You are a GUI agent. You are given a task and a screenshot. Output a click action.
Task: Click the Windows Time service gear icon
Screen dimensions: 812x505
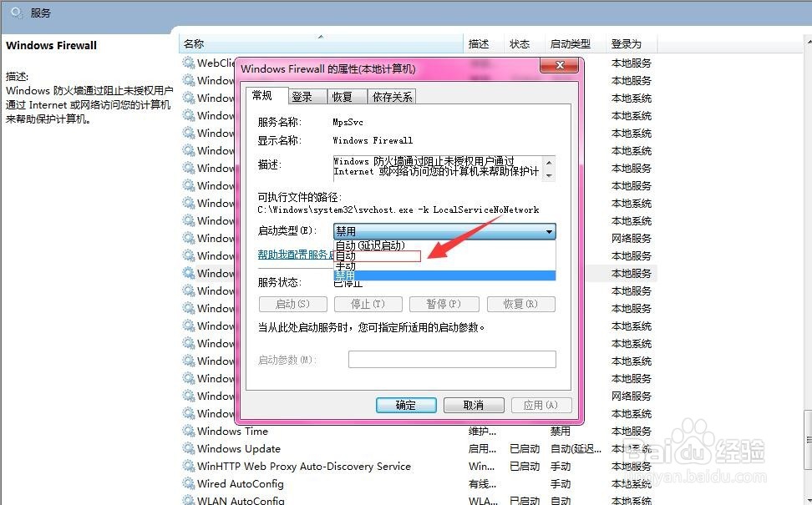189,431
